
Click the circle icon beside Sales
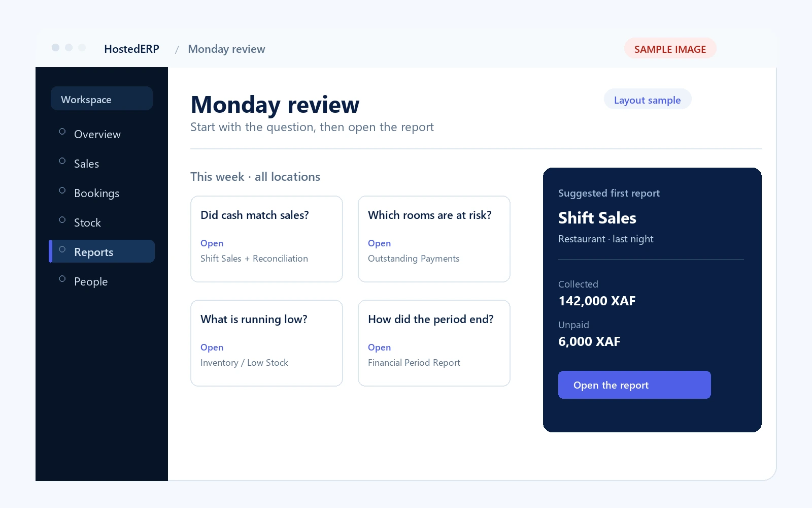point(62,161)
